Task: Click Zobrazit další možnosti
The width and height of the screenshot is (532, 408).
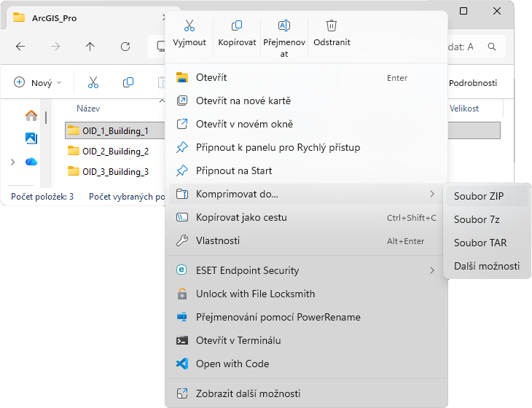Action: point(306,393)
